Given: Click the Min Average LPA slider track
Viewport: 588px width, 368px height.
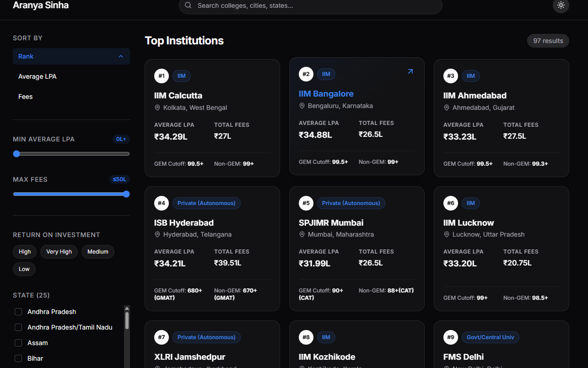Looking at the screenshot, I should point(71,154).
